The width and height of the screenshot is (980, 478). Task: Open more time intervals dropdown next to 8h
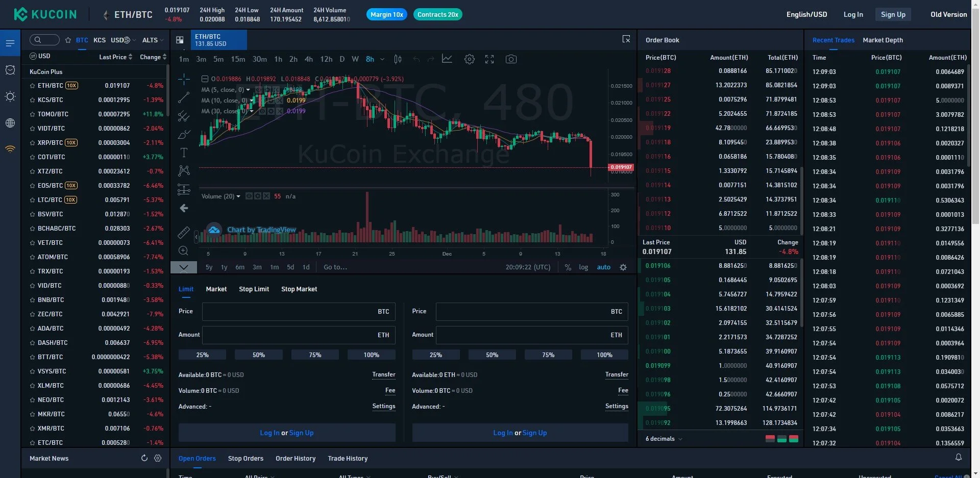382,59
